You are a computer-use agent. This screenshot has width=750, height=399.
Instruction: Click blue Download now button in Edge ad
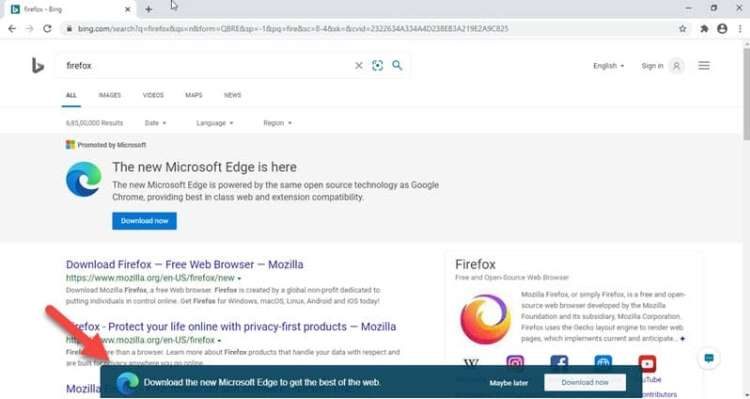point(144,221)
